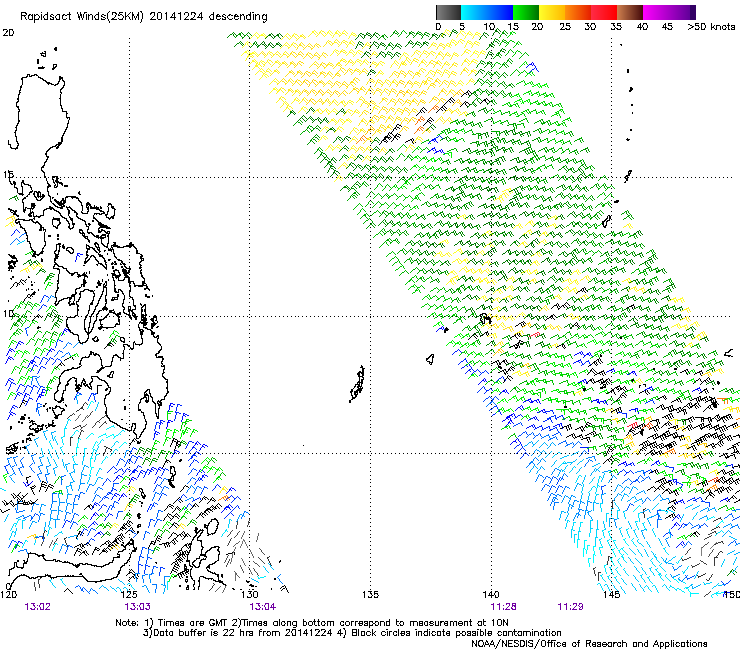Click the '125' longitude axis label
740x650 pixels.
click(x=129, y=594)
